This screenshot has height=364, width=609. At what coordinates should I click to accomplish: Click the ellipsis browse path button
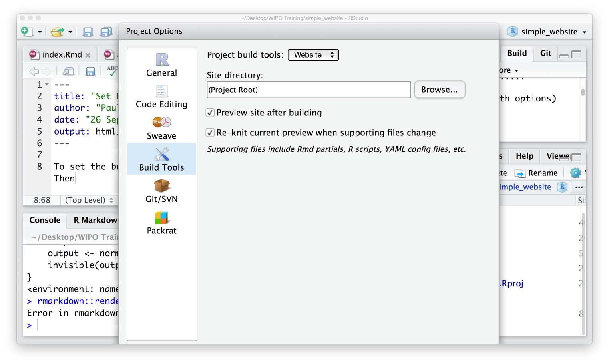tap(579, 187)
